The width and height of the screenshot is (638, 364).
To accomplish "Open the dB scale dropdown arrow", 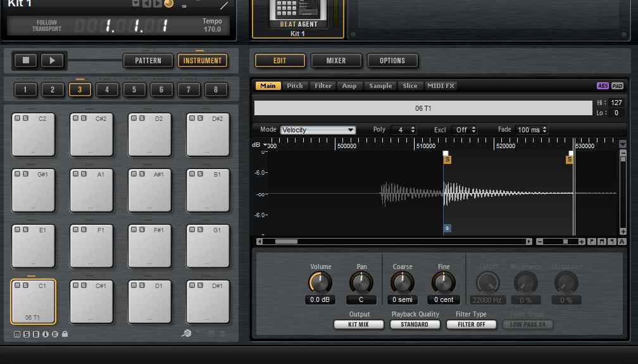I will (x=265, y=146).
